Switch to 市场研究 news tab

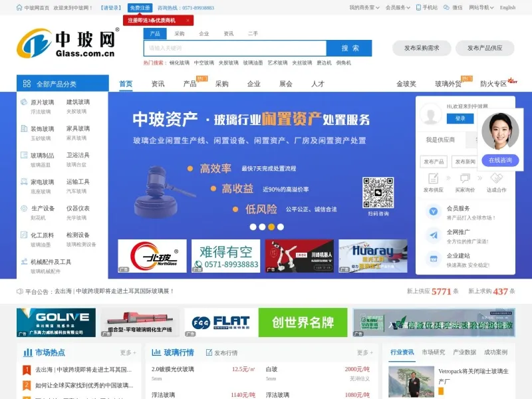click(434, 352)
